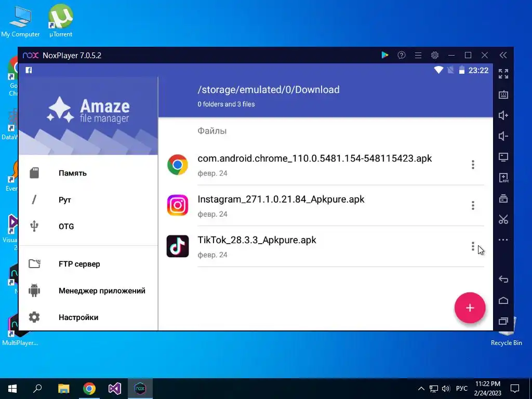Click NoxPlayer taskbar icon
Image resolution: width=532 pixels, height=399 pixels.
coord(140,389)
